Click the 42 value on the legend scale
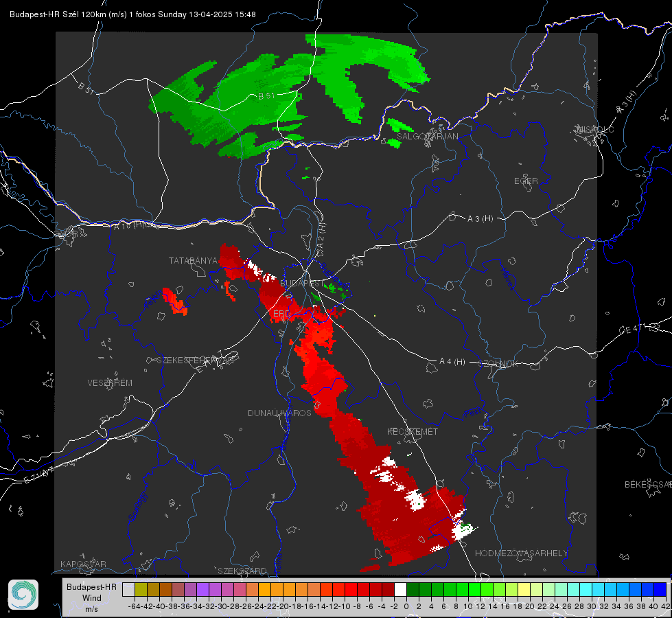 coord(666,606)
